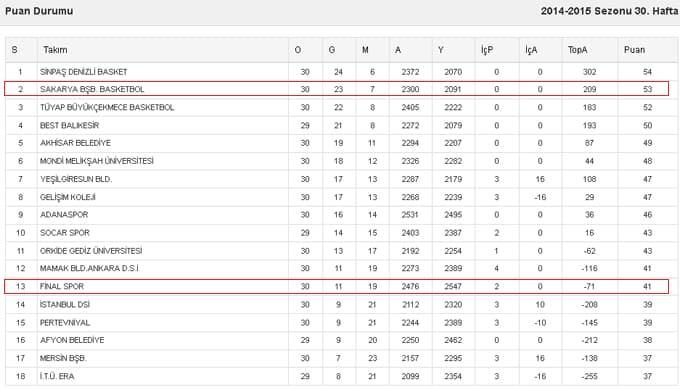Image resolution: width=680 pixels, height=390 pixels.
Task: Select team 'SOCAR SPOR'
Action: tap(65, 233)
